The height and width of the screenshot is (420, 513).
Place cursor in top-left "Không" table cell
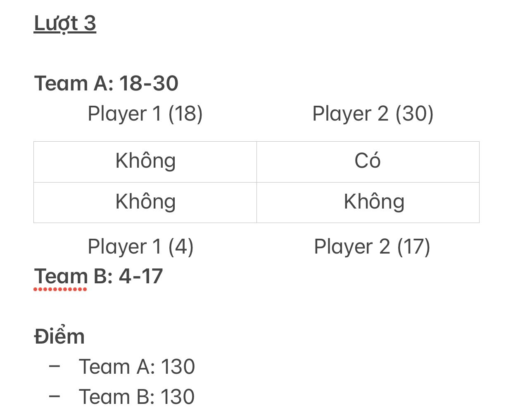(x=145, y=162)
